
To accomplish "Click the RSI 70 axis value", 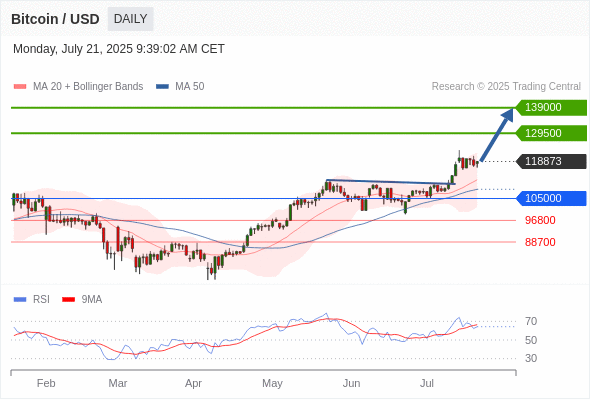I will click(531, 321).
